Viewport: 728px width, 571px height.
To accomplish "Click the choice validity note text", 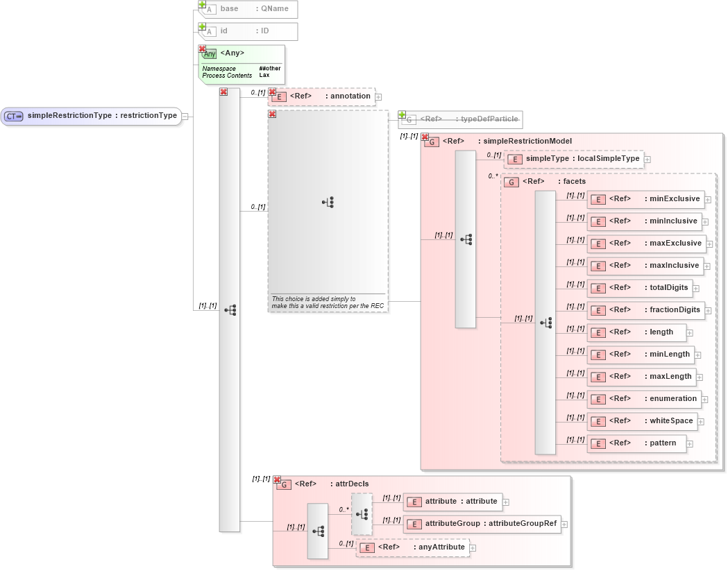I will [x=328, y=302].
